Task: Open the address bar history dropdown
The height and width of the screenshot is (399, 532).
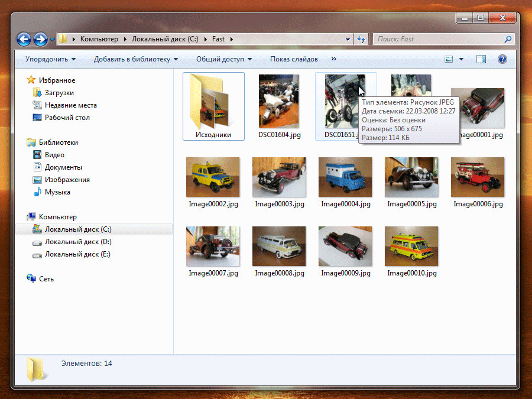Action: [348, 40]
